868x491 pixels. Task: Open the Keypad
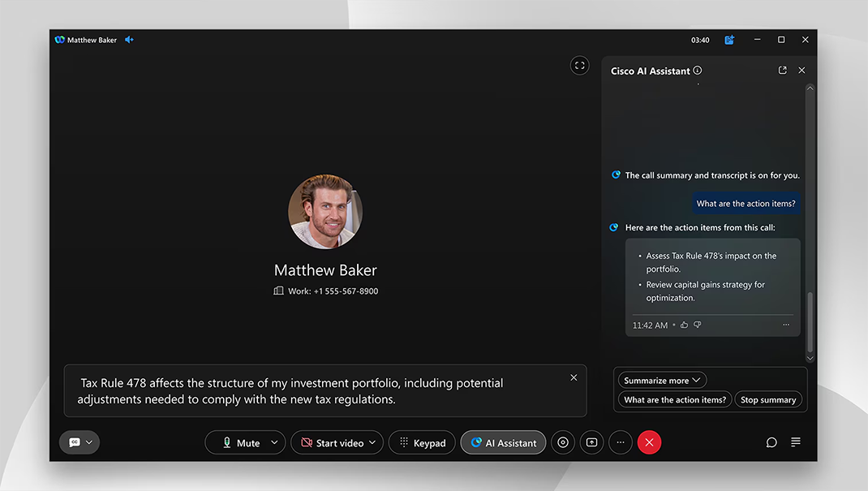(x=423, y=443)
